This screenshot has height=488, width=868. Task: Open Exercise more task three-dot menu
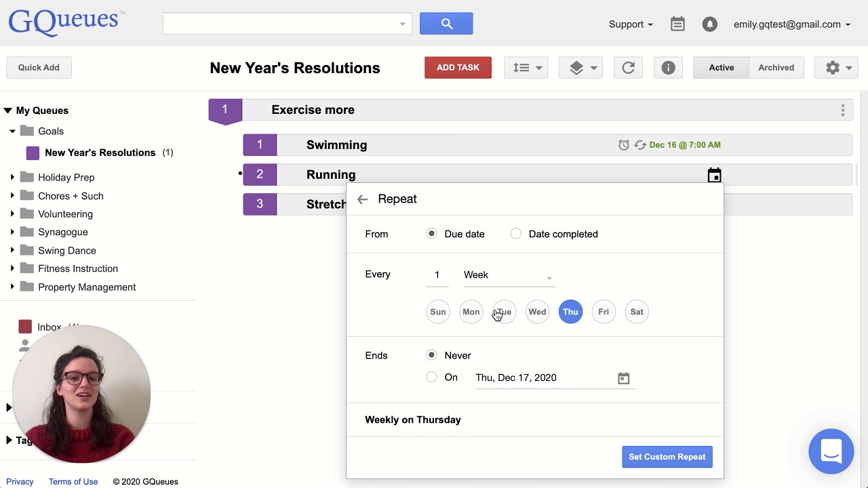pyautogui.click(x=843, y=110)
